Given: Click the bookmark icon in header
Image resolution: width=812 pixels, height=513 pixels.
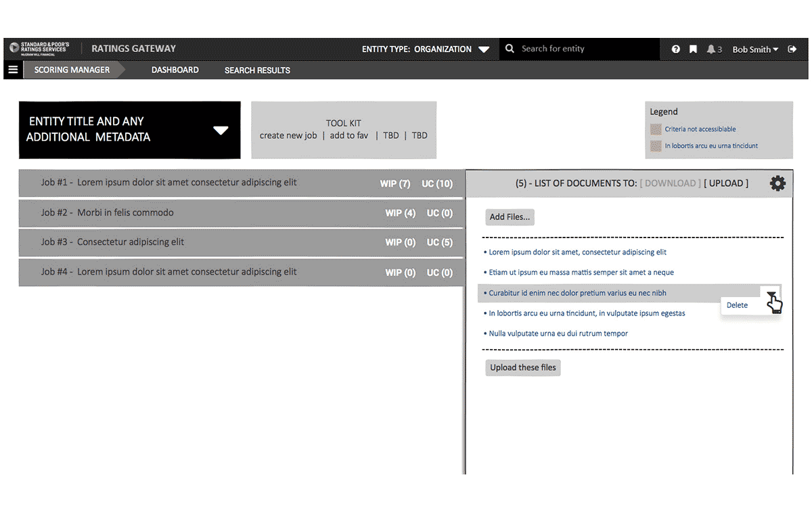Looking at the screenshot, I should pos(693,49).
